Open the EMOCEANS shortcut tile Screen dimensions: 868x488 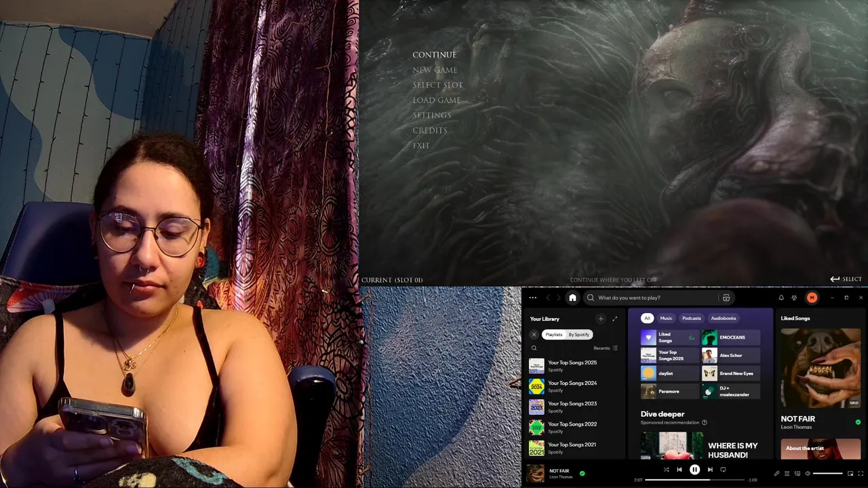click(x=730, y=338)
